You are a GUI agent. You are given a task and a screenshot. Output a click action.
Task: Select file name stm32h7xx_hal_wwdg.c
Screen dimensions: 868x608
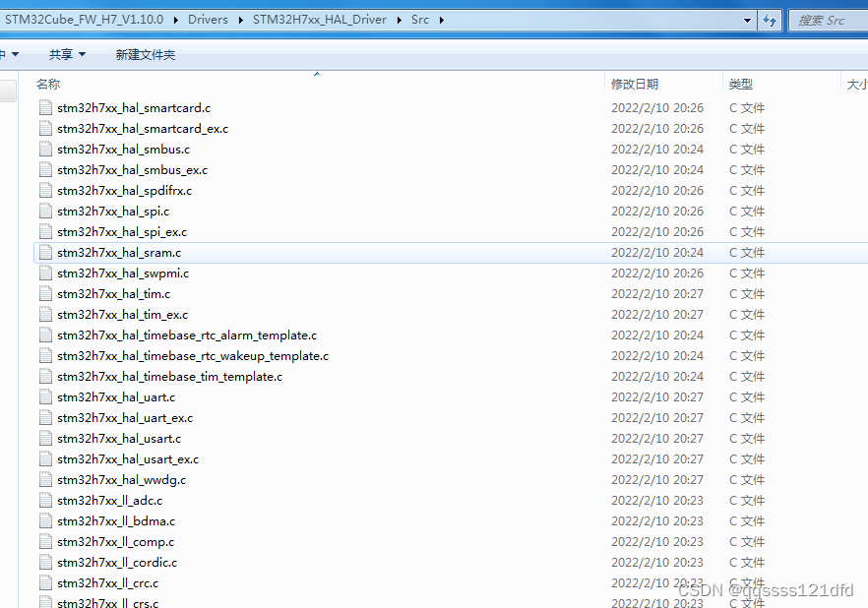pyautogui.click(x=121, y=480)
